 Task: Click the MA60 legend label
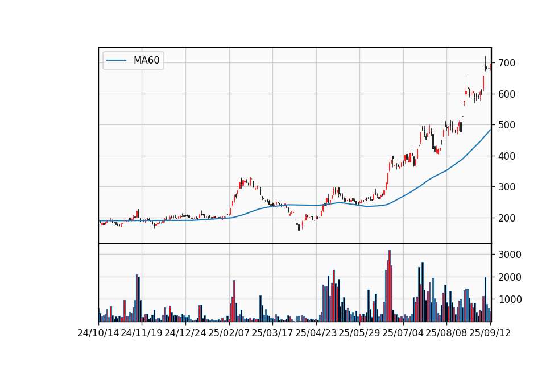click(146, 60)
